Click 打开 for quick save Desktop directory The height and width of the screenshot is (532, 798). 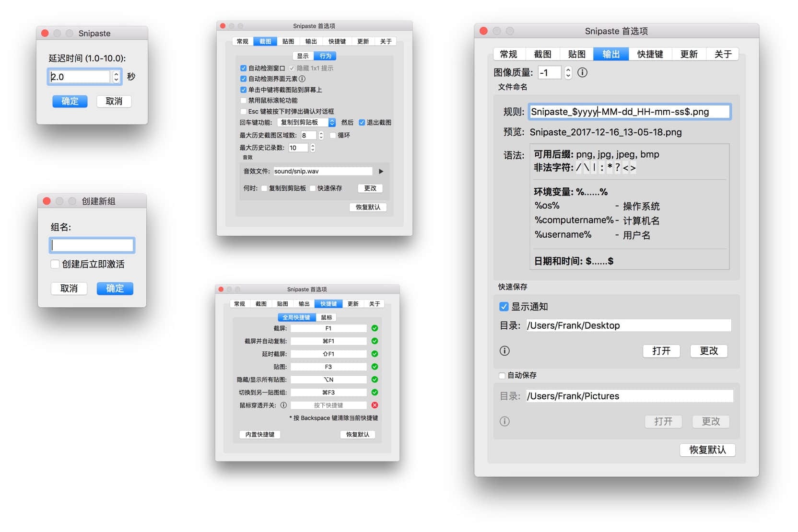click(661, 351)
